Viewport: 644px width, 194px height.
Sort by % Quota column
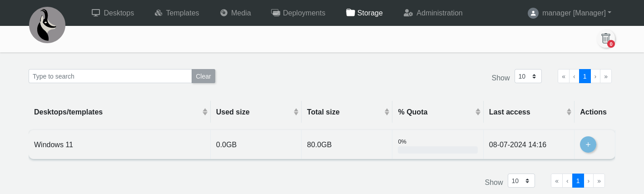click(478, 112)
